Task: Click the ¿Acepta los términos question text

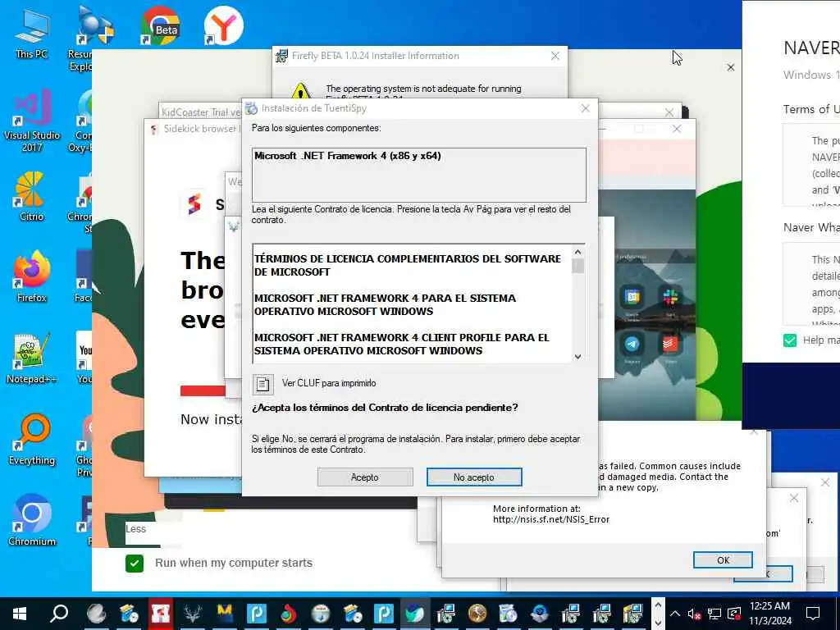Action: [385, 408]
